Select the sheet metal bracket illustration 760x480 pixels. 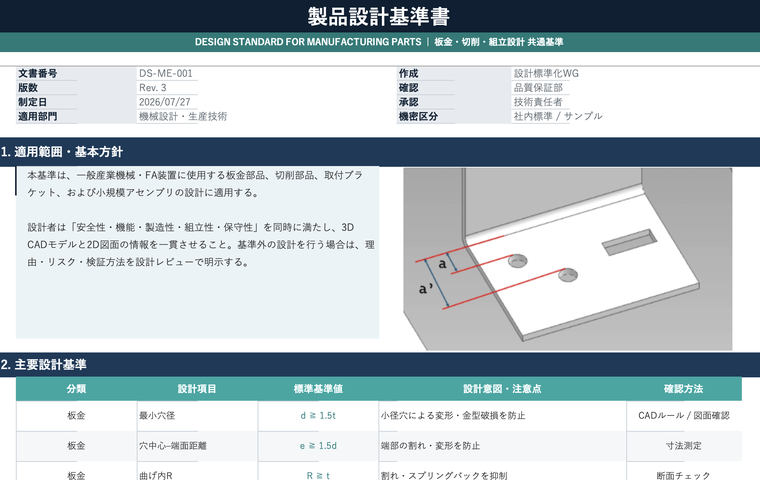568,259
